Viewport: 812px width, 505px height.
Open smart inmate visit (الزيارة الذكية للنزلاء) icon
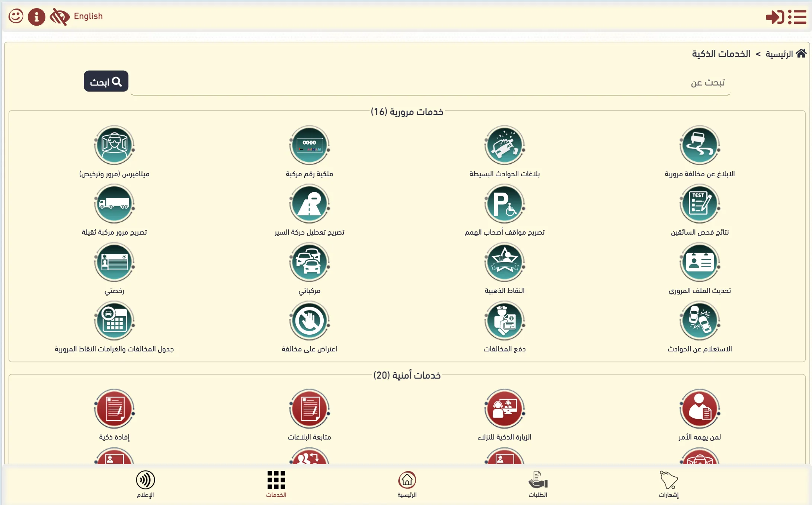[x=505, y=409]
